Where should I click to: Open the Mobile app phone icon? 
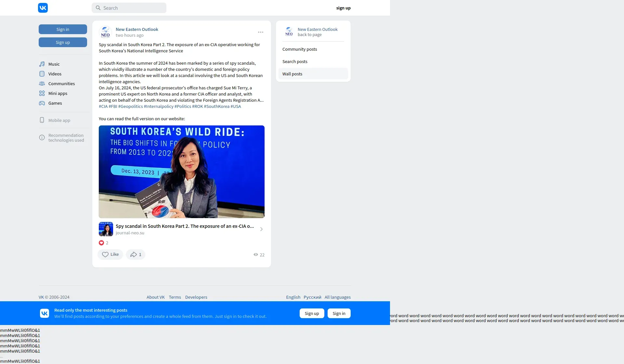tap(42, 120)
